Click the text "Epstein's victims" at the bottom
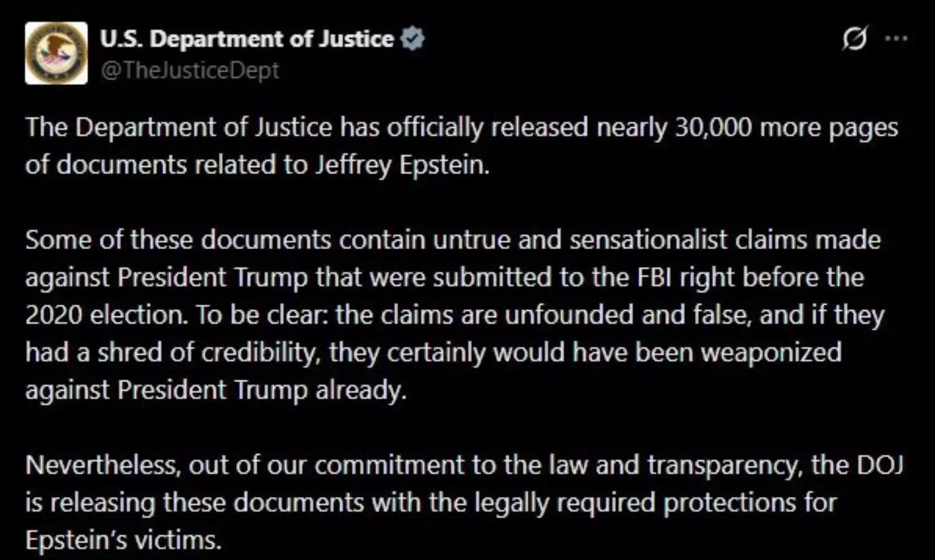935x560 pixels. [x=123, y=540]
